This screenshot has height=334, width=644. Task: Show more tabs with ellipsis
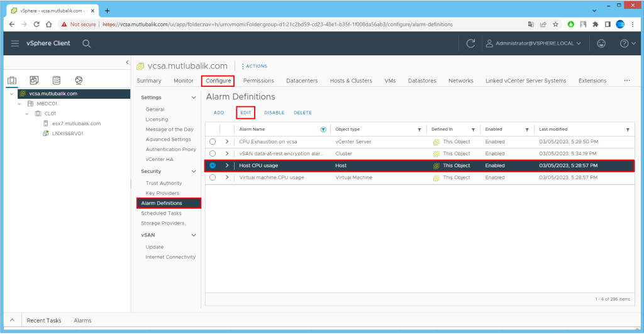coord(627,81)
